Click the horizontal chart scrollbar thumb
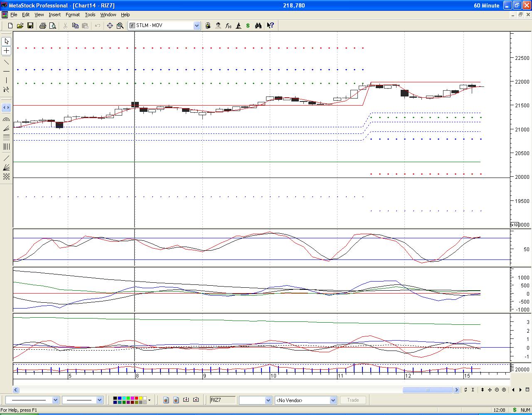 click(427, 390)
